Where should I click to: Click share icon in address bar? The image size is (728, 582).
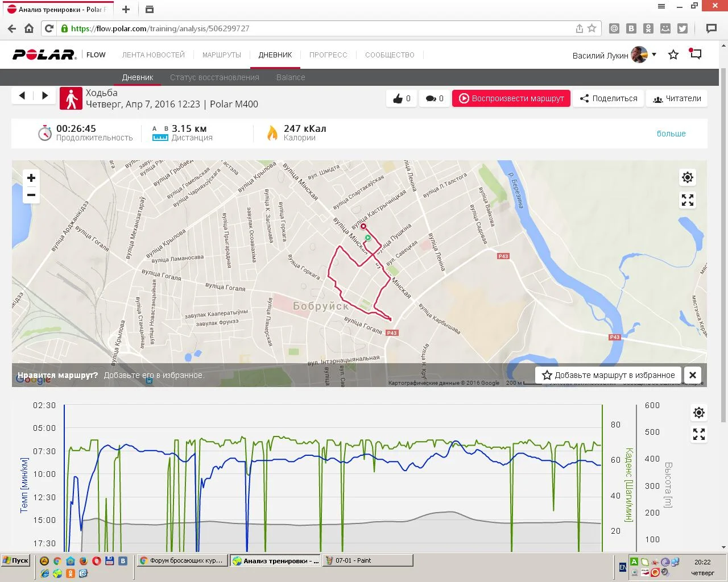(x=580, y=28)
